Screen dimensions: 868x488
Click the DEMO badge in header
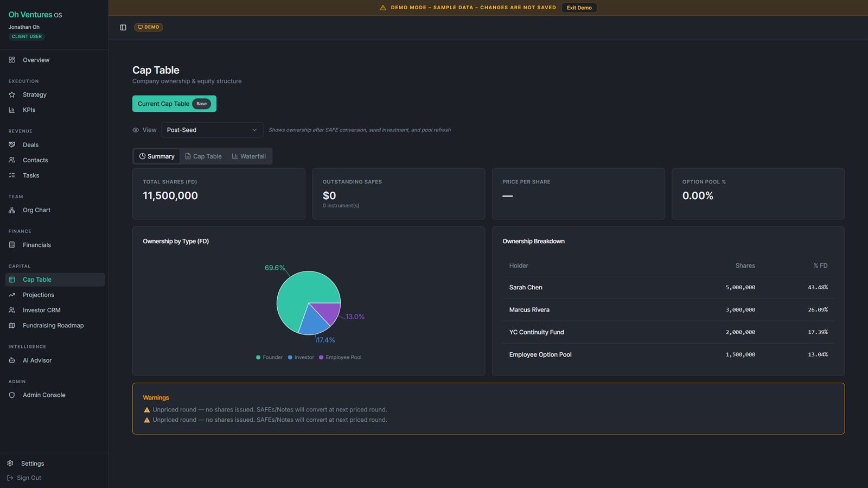point(149,27)
